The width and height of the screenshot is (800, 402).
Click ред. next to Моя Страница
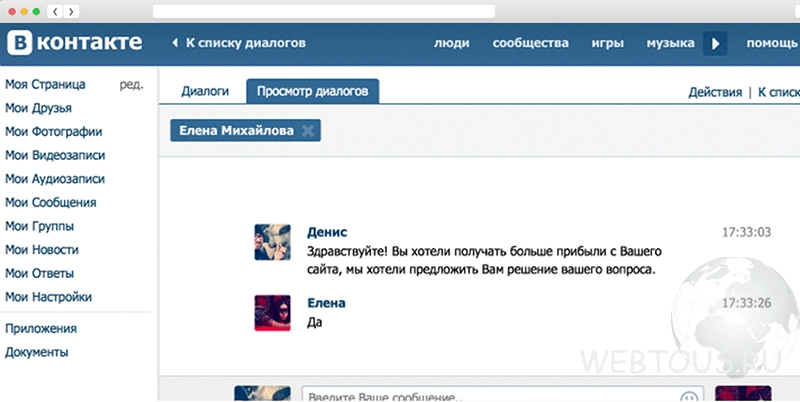pyautogui.click(x=131, y=85)
